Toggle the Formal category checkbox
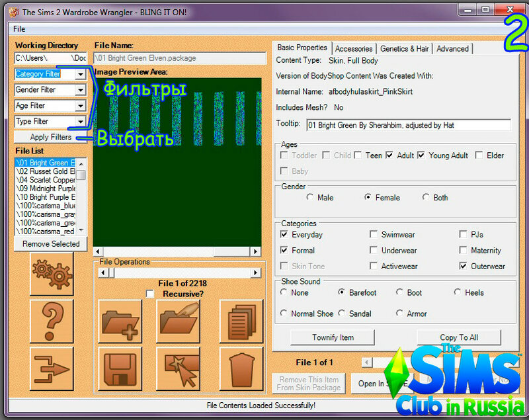Image resolution: width=529 pixels, height=420 pixels. (x=284, y=250)
